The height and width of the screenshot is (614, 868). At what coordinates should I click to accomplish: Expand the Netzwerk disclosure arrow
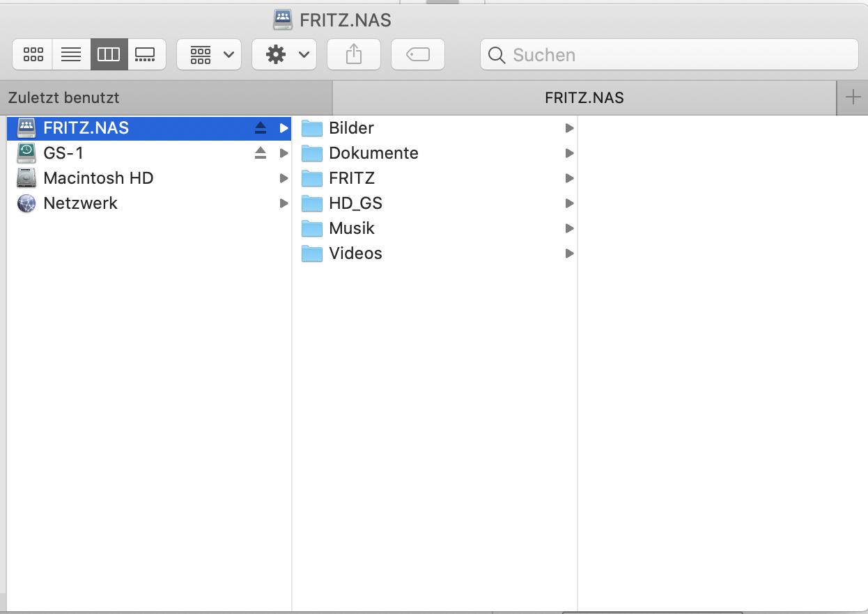(x=284, y=203)
